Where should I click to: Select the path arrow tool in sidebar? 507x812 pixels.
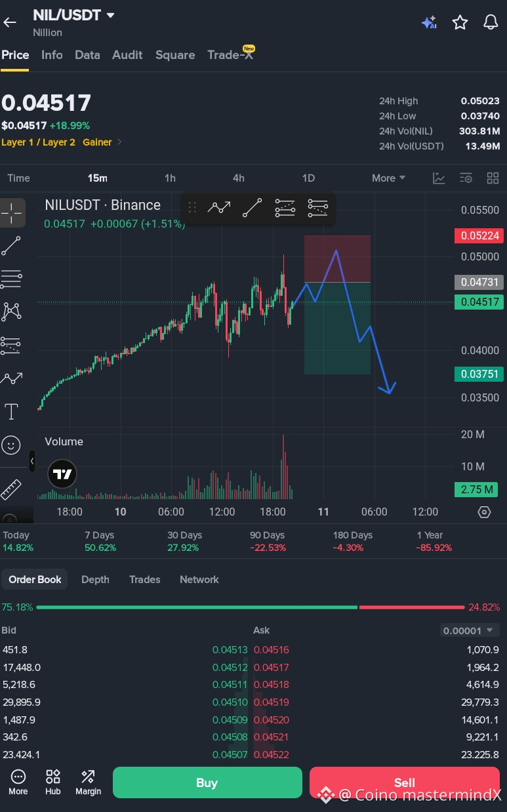pos(11,378)
